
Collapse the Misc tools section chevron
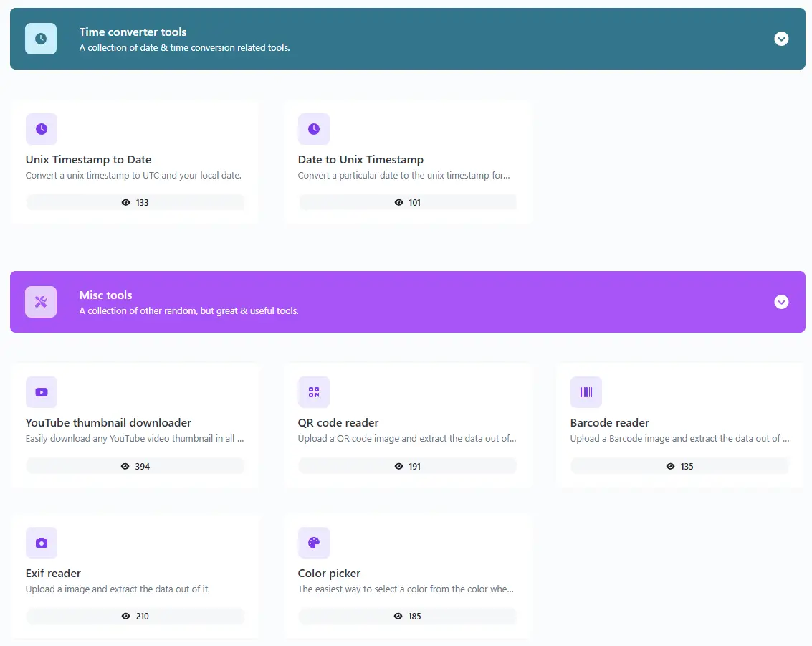[781, 302]
